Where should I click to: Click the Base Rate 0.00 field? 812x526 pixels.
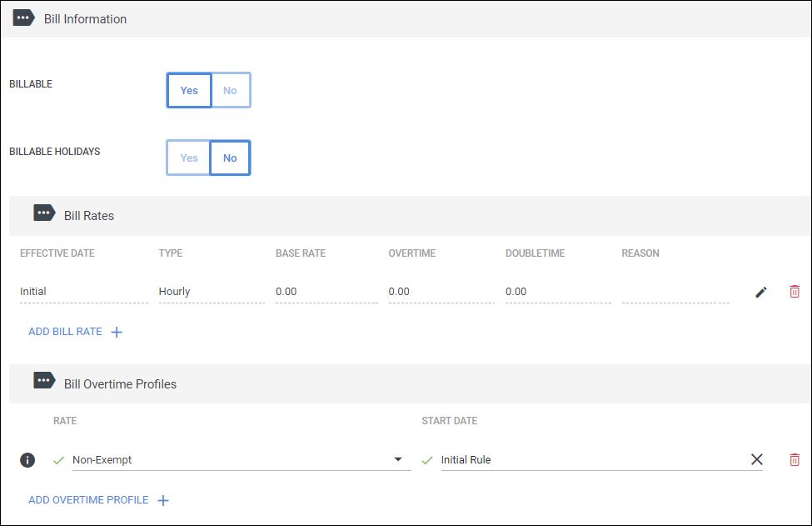pyautogui.click(x=326, y=292)
